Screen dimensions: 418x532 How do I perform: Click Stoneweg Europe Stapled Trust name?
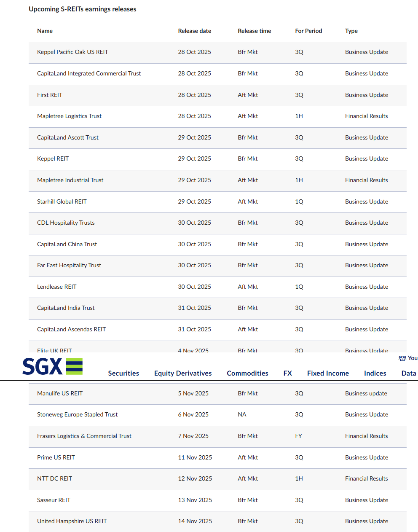[77, 414]
